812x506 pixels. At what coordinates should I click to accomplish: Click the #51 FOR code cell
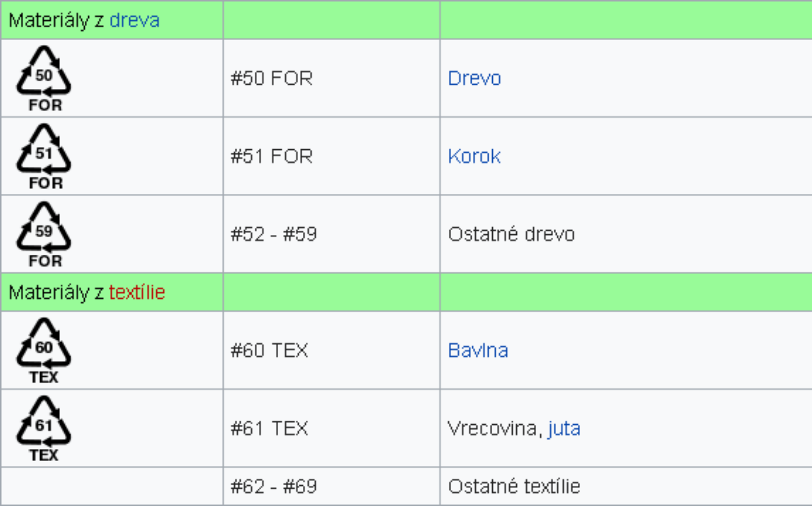(x=332, y=156)
